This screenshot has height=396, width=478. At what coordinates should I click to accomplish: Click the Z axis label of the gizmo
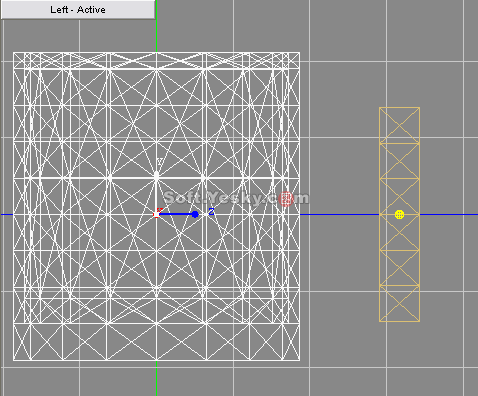pyautogui.click(x=211, y=212)
